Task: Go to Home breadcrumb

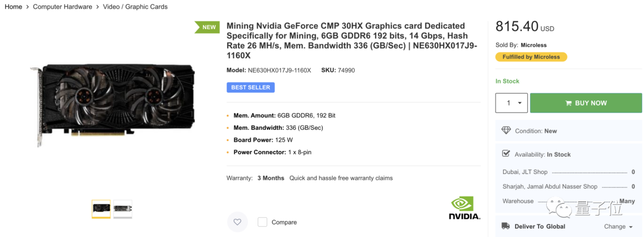Action: tap(14, 7)
